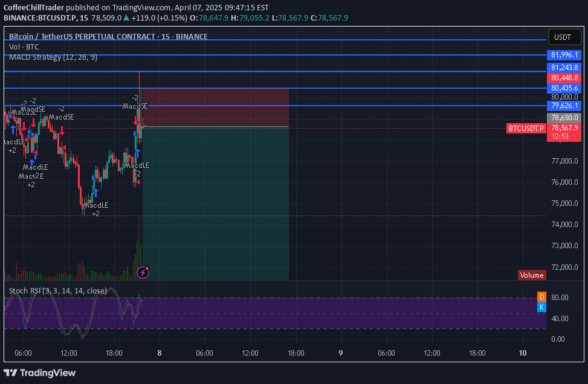588x384 pixels.
Task: Click the red short position stop-loss zone
Action: (x=216, y=107)
